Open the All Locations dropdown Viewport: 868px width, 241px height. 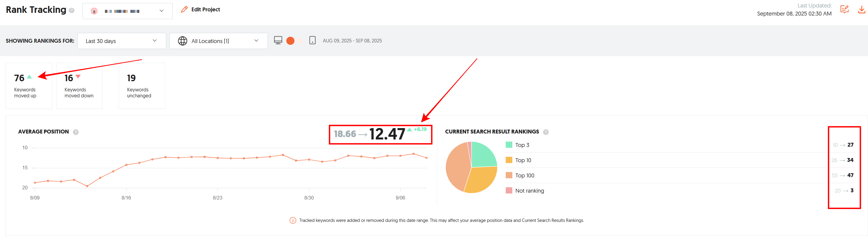pos(218,41)
